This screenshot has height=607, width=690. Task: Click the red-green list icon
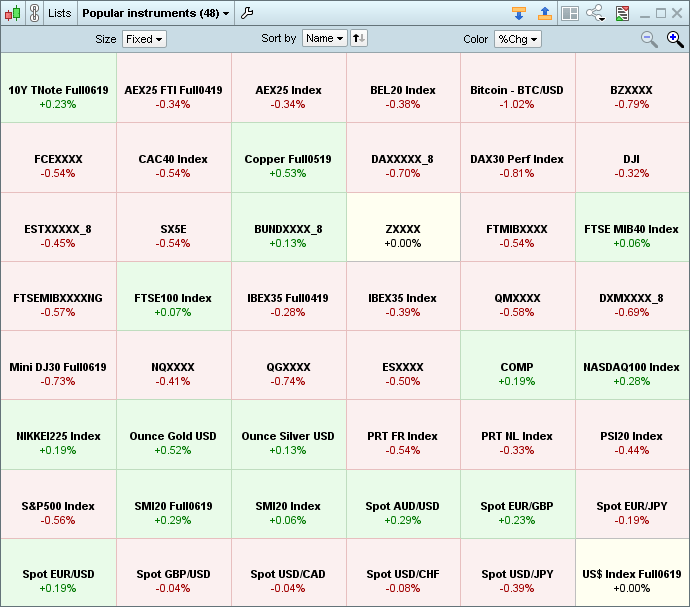[622, 13]
